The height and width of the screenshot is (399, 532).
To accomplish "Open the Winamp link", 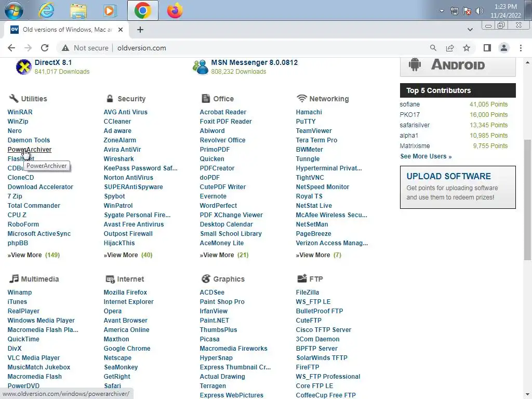I will [x=19, y=292].
